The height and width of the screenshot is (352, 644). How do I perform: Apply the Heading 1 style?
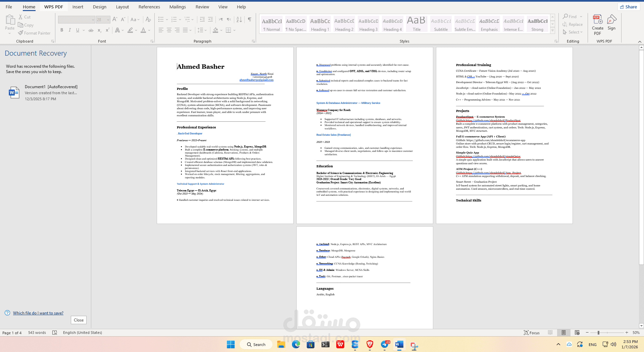tap(320, 24)
